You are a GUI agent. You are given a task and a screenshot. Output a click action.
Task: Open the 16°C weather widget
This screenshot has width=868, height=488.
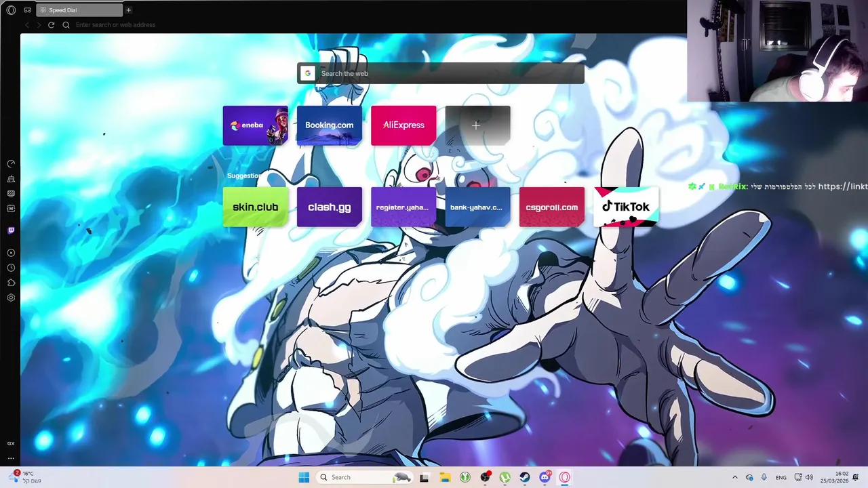pos(26,477)
